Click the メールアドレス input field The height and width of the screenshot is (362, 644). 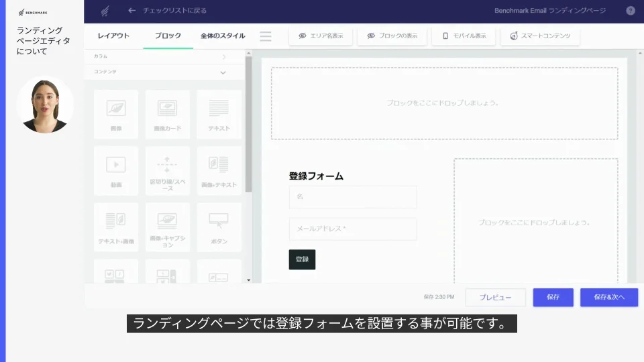(x=353, y=229)
